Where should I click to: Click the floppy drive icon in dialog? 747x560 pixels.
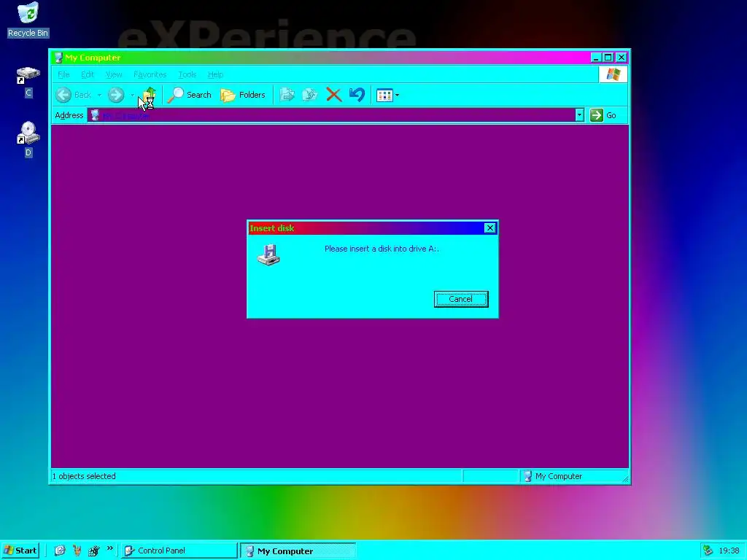(x=268, y=254)
